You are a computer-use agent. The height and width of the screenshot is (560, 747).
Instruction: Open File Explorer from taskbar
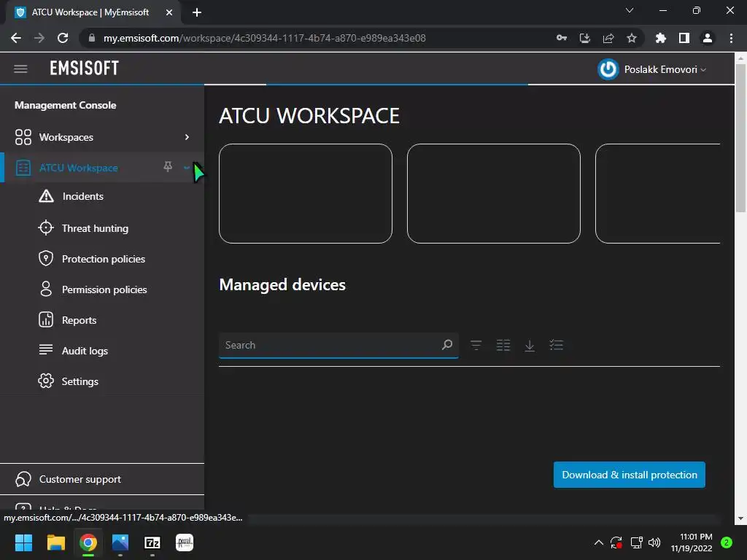click(55, 542)
